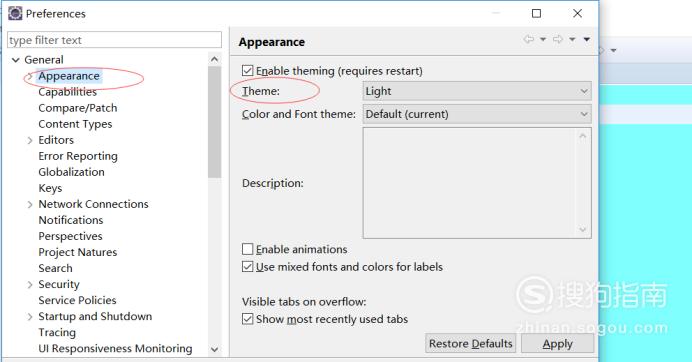Select Keys in the preferences tree
This screenshot has width=692, height=362.
tap(50, 188)
